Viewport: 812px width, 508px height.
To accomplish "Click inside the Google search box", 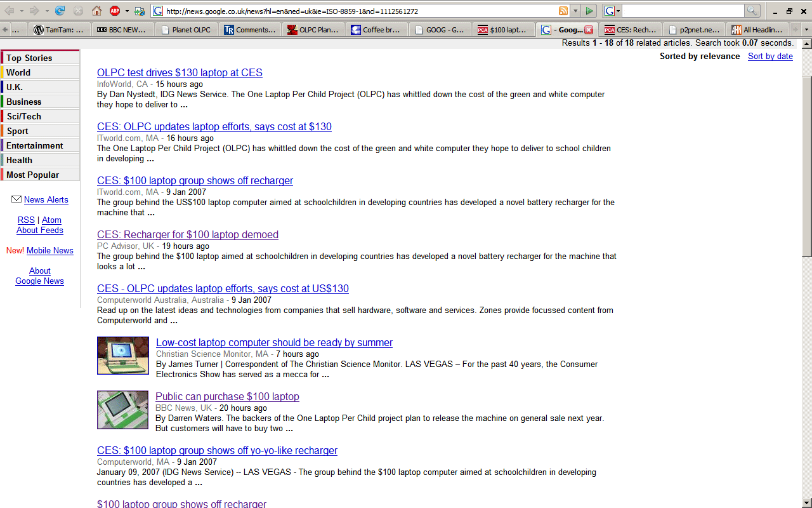I will pos(682,11).
